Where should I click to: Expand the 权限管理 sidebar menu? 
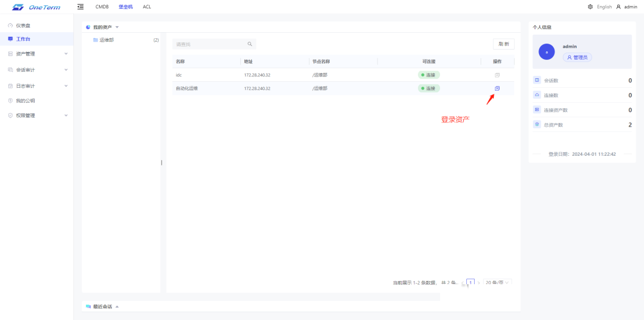click(x=37, y=116)
